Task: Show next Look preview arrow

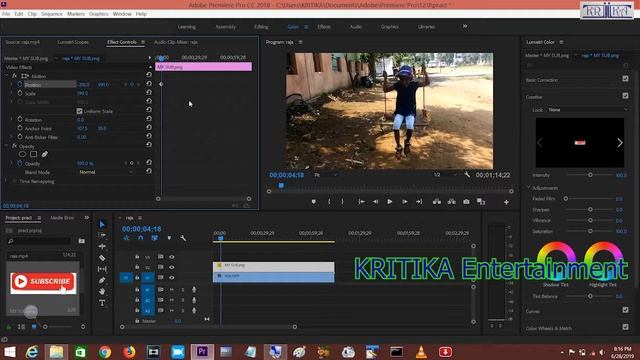Action: pos(620,142)
